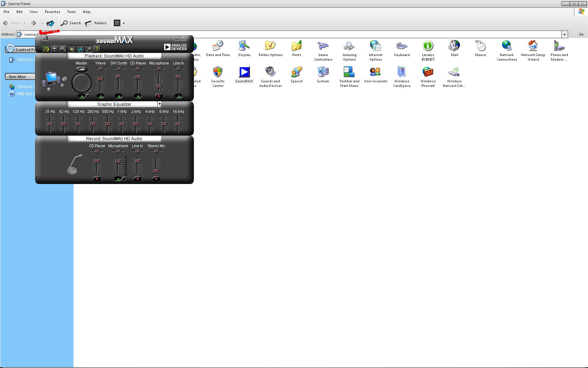Click the microphone icon in SoundMAX toolbar
Viewport: 588px width, 368px height.
point(88,49)
